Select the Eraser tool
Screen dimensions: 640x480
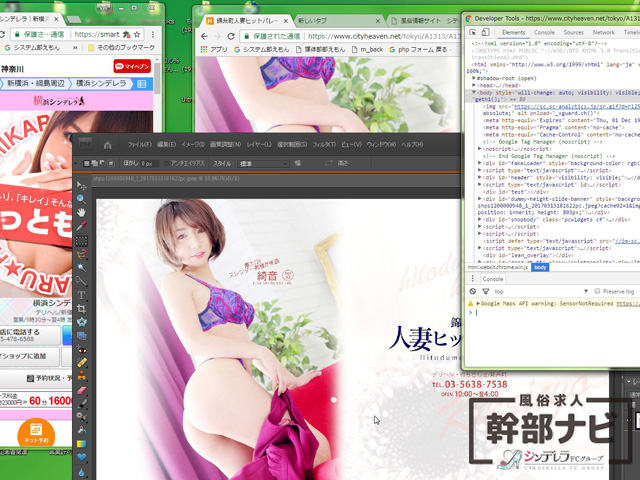[x=82, y=391]
